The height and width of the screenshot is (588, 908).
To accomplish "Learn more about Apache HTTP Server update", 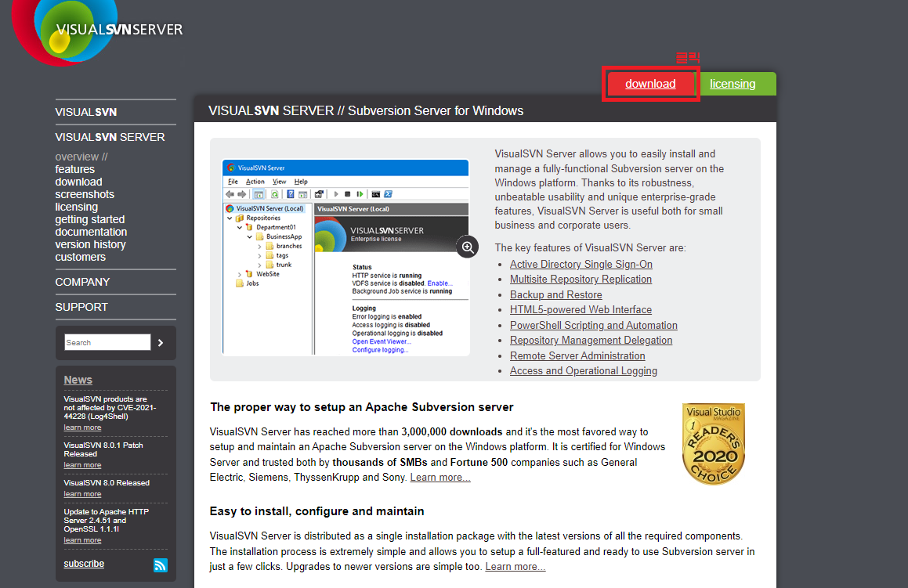I will point(82,540).
